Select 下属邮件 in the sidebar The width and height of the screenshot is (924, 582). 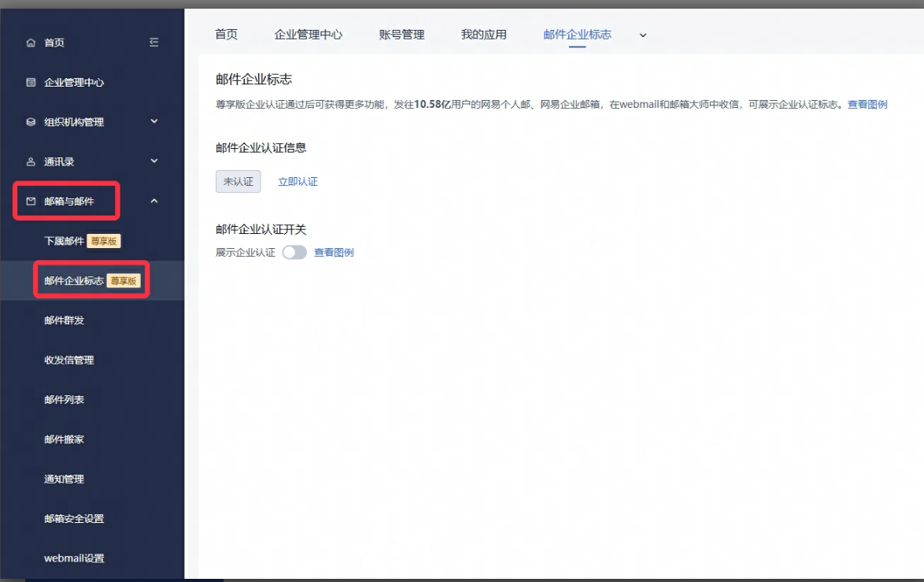pos(65,240)
